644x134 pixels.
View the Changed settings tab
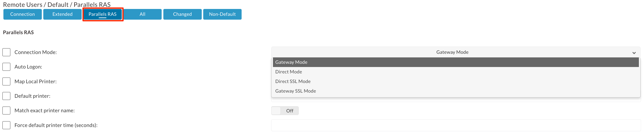[182, 14]
